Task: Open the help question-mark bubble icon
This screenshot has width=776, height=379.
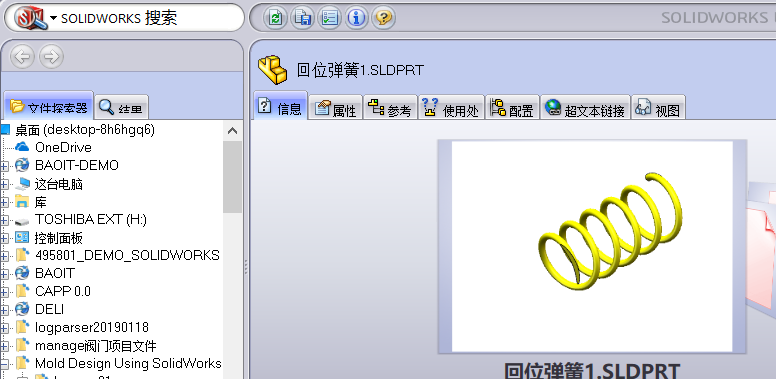Action: (x=384, y=18)
